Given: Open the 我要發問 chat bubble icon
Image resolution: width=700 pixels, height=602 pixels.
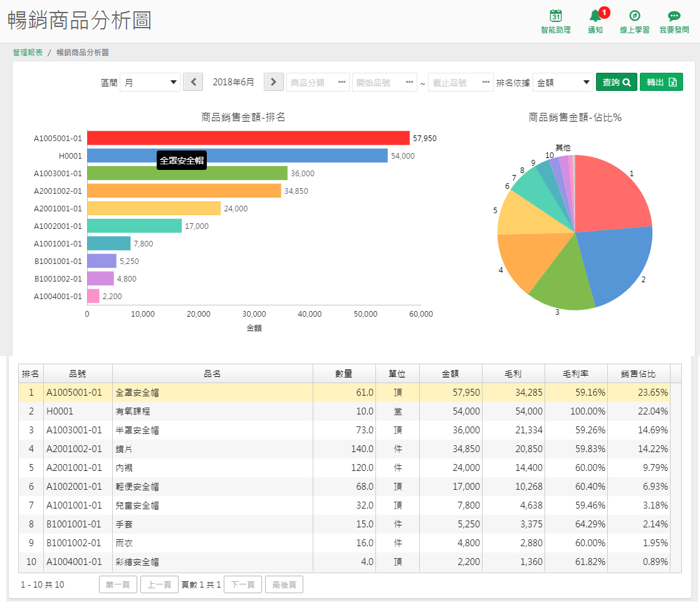Looking at the screenshot, I should click(674, 16).
